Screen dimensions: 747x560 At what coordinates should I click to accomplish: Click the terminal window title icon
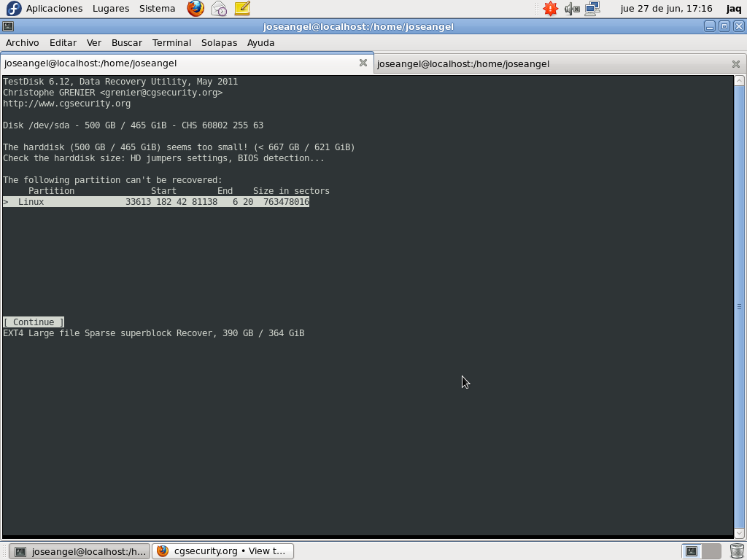[8, 27]
